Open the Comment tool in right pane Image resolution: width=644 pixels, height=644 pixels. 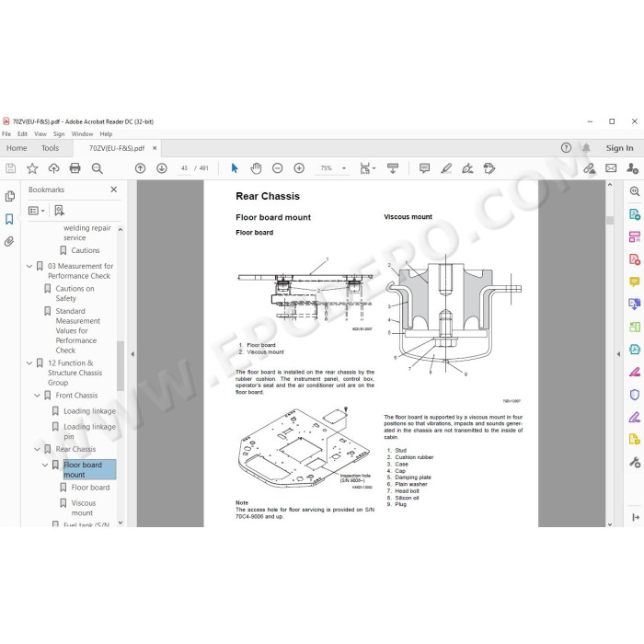634,282
